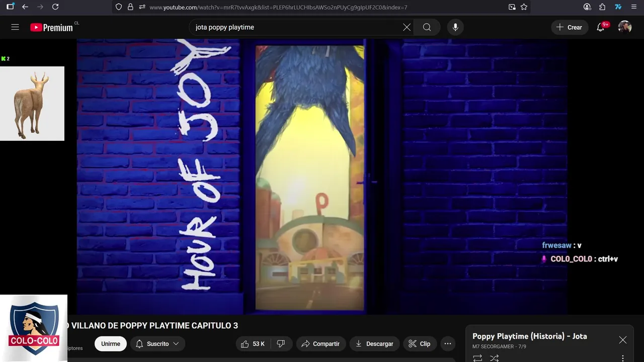Start voice search with microphone

(455, 27)
